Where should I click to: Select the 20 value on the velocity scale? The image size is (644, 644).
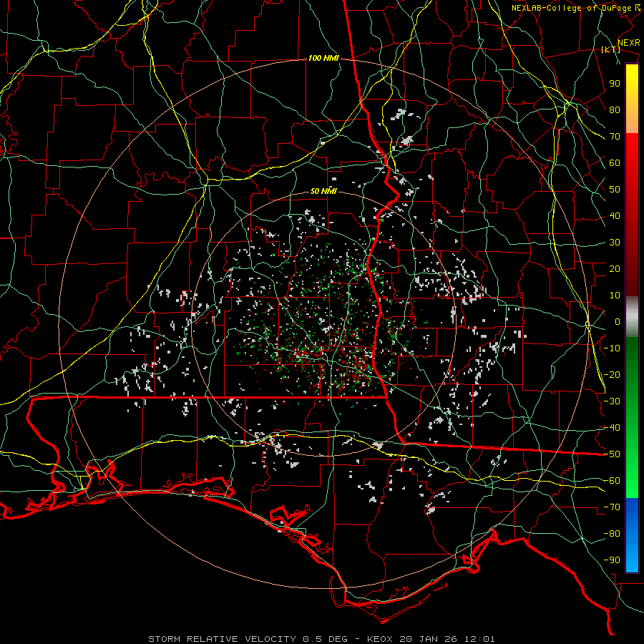click(x=615, y=269)
